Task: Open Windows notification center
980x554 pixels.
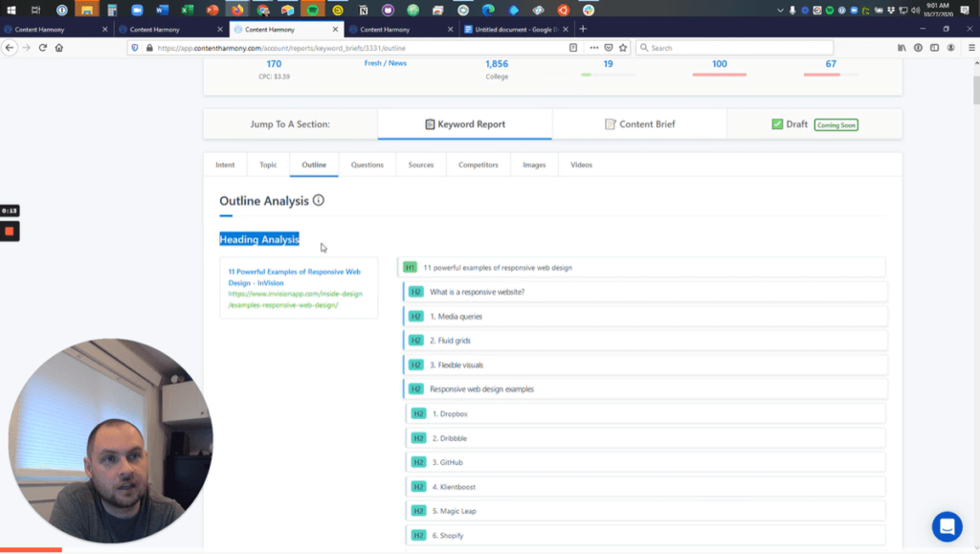Action: click(966, 10)
